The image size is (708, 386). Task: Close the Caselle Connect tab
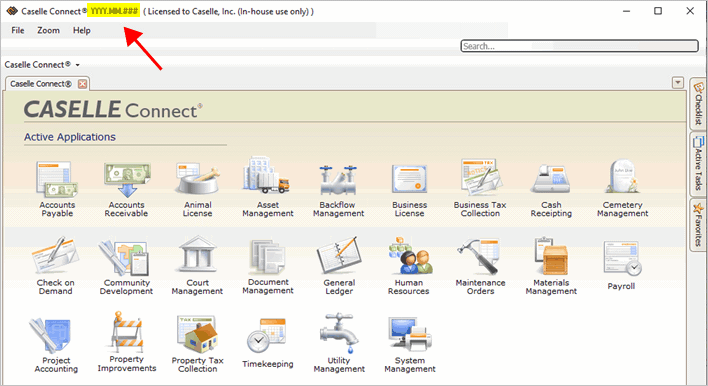[82, 84]
